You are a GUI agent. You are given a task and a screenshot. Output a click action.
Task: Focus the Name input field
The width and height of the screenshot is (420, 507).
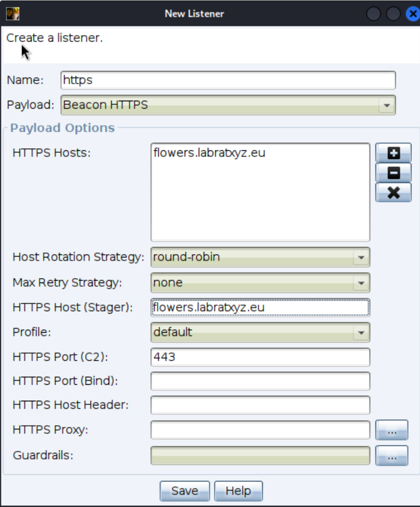point(228,80)
